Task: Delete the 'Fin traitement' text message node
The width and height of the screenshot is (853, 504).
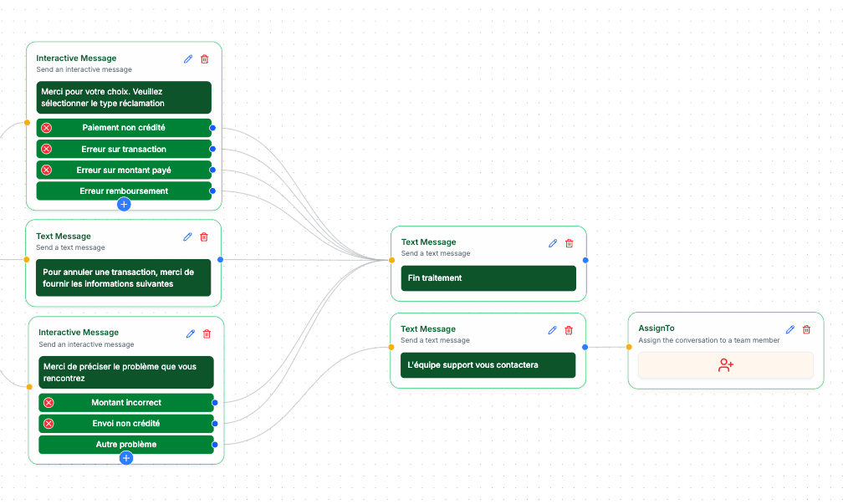Action: 570,243
